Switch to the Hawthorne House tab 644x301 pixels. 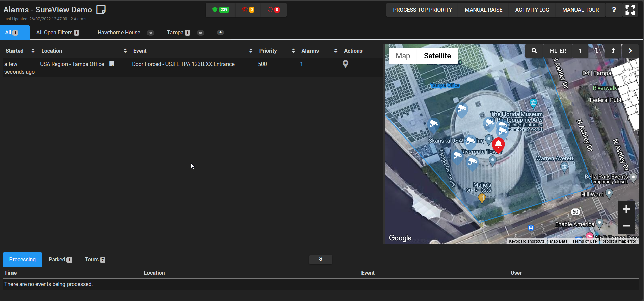[x=119, y=32]
